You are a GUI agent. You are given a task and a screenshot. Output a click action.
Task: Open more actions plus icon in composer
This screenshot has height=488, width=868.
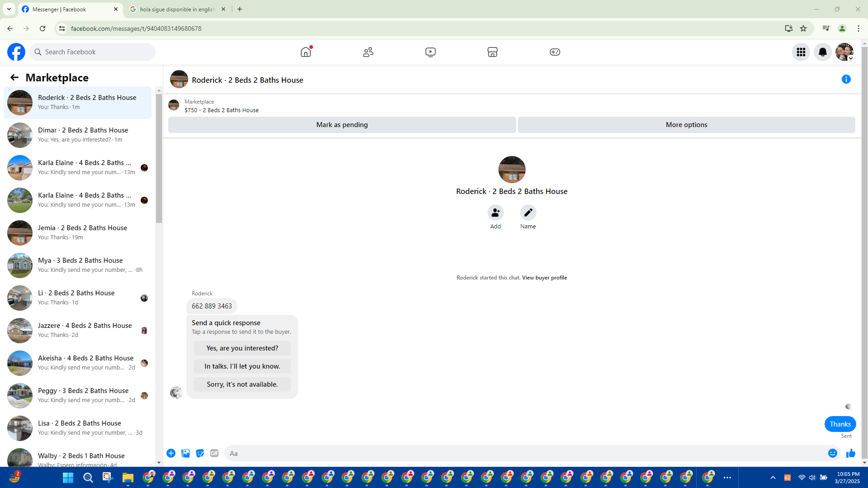click(171, 453)
